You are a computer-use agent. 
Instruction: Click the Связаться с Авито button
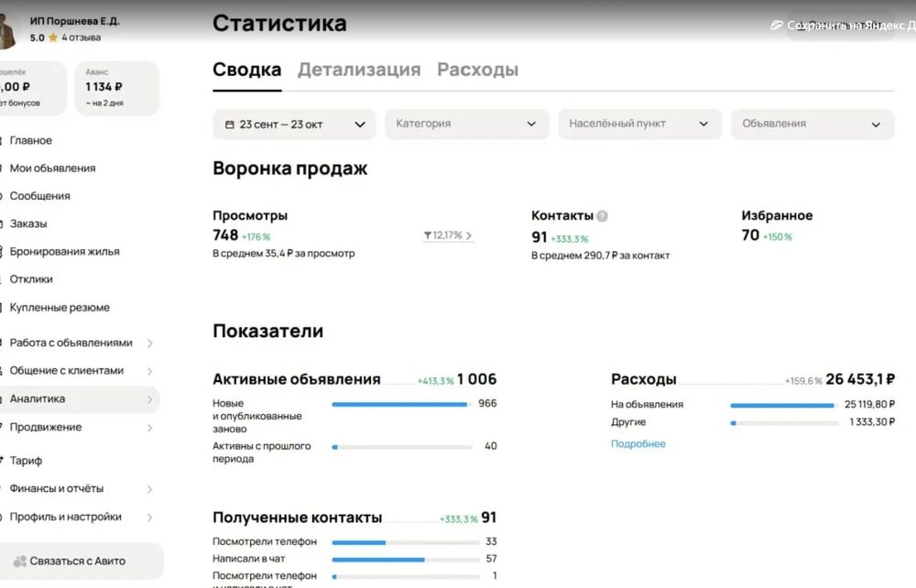(80, 561)
